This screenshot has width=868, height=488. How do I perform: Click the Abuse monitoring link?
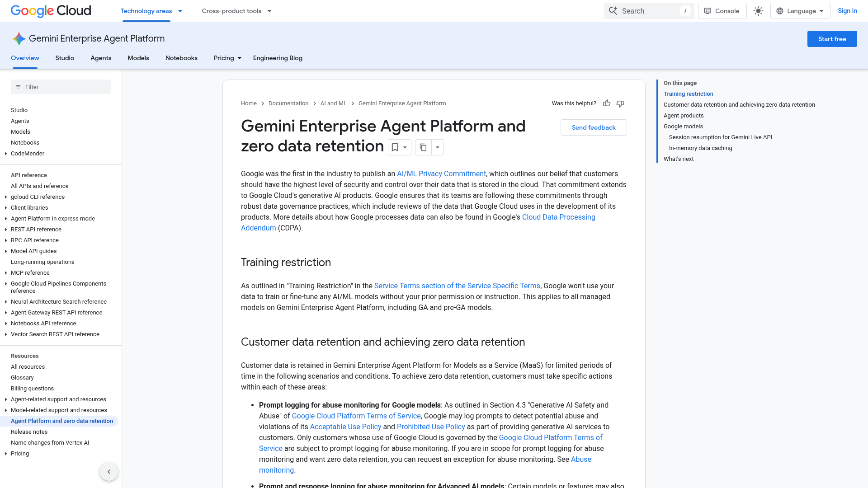(x=581, y=460)
